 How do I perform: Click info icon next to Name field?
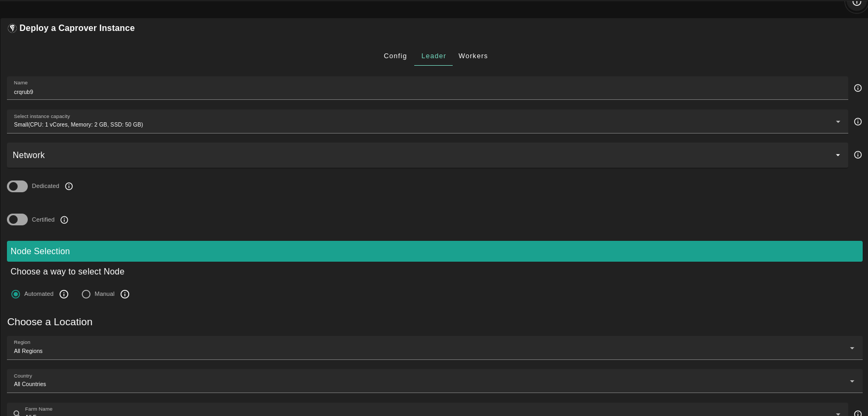pos(858,88)
